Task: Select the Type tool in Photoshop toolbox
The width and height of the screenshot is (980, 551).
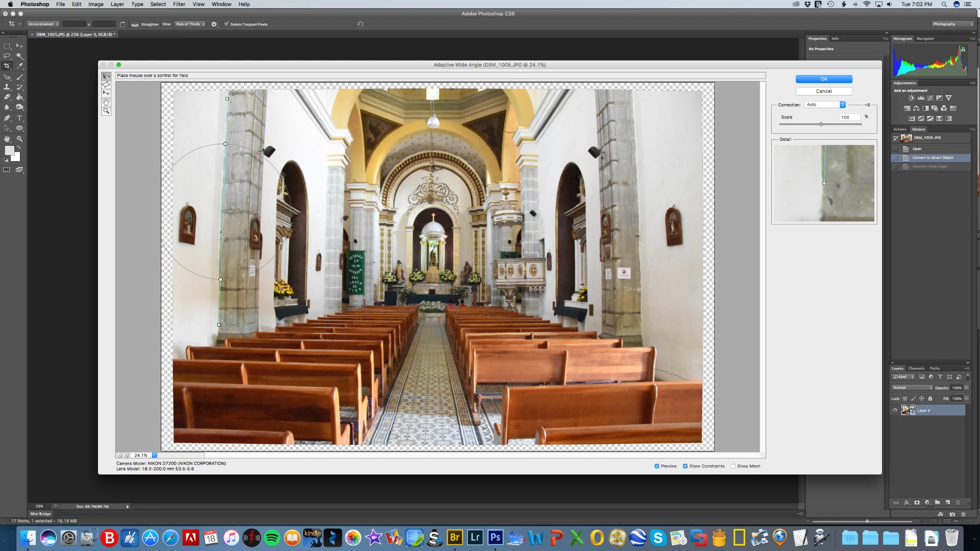Action: pos(20,118)
